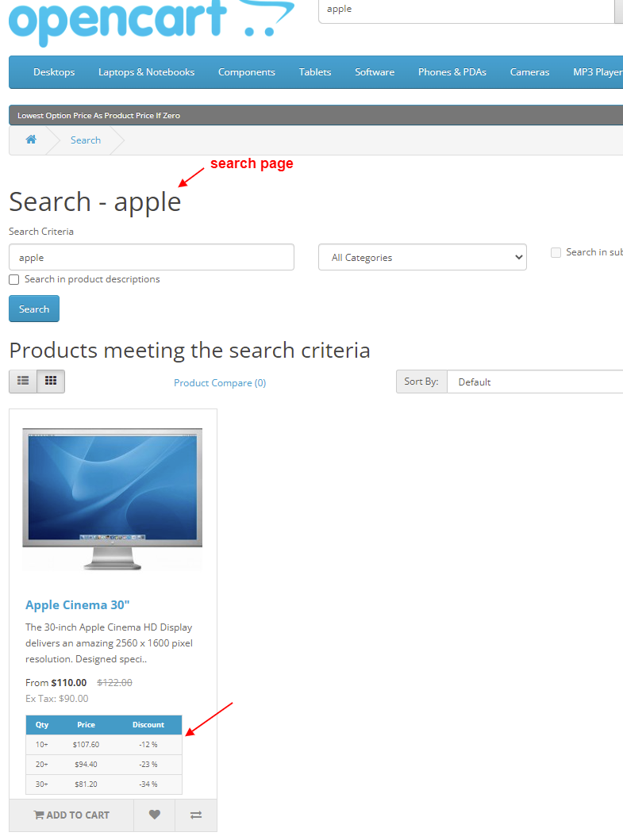Add Apple Cinema to wish list
623x840 pixels.
tap(155, 815)
